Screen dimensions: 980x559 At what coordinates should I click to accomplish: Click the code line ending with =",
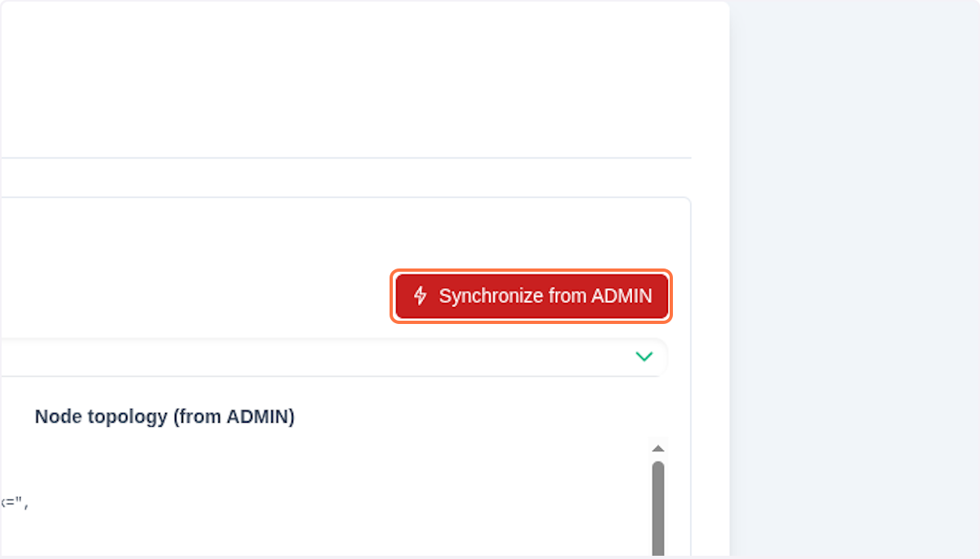(x=15, y=503)
